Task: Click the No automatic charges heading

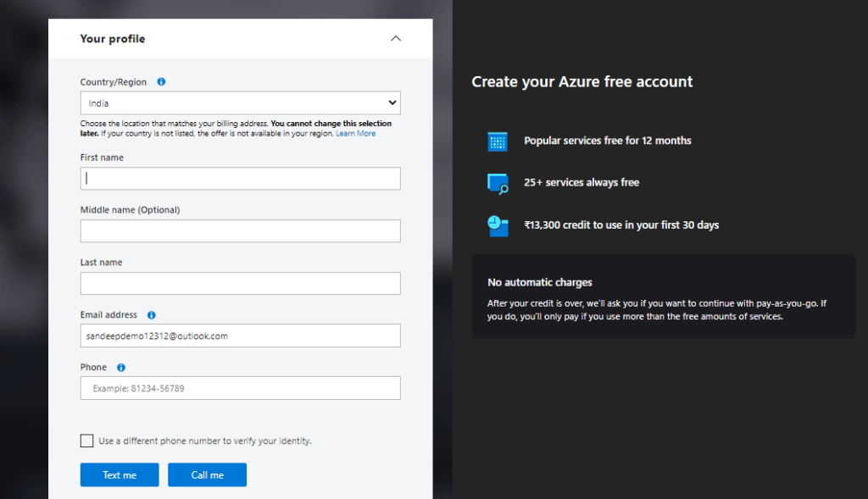Action: [540, 283]
